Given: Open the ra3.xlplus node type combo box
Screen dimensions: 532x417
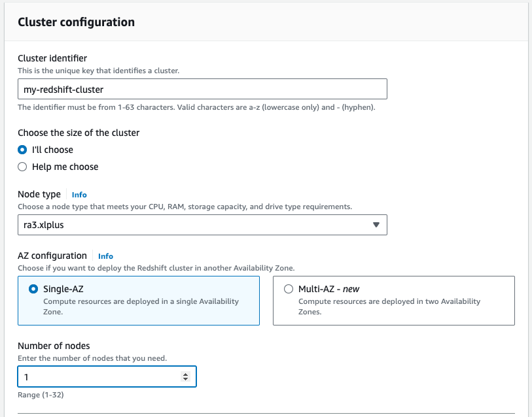Looking at the screenshot, I should (x=196, y=225).
